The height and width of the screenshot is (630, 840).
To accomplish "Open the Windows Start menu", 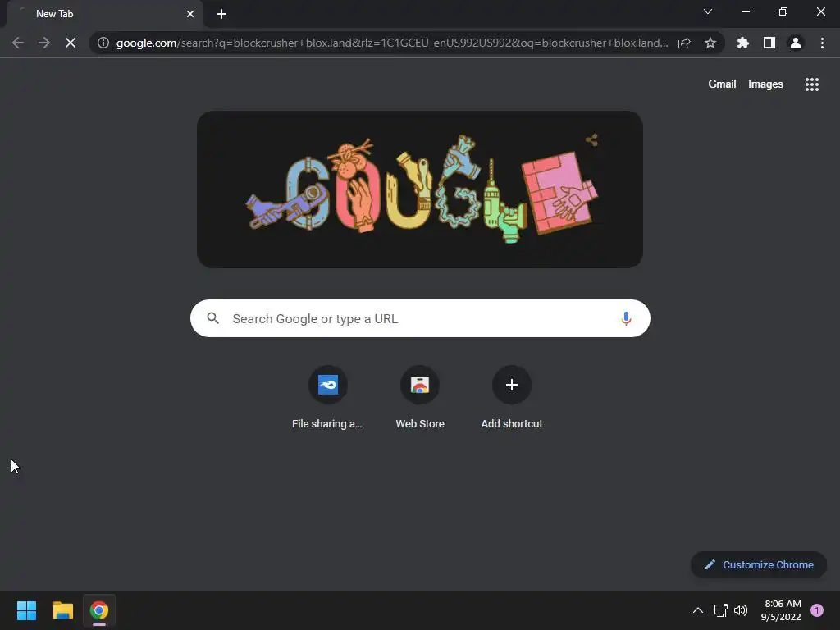I will point(26,610).
